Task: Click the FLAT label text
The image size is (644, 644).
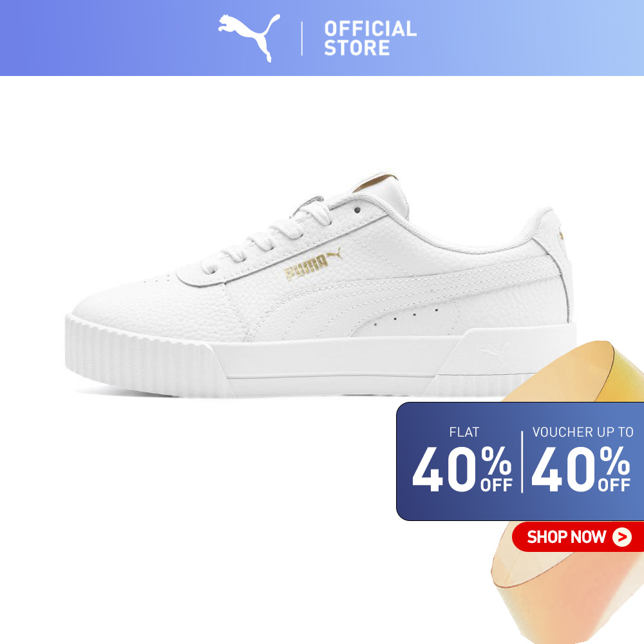Action: click(464, 432)
